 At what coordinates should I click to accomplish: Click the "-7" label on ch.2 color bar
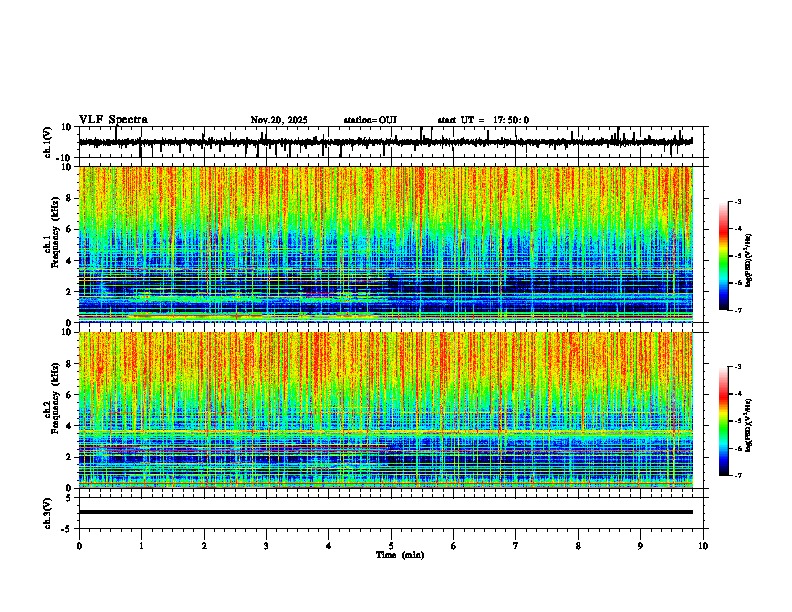[737, 475]
